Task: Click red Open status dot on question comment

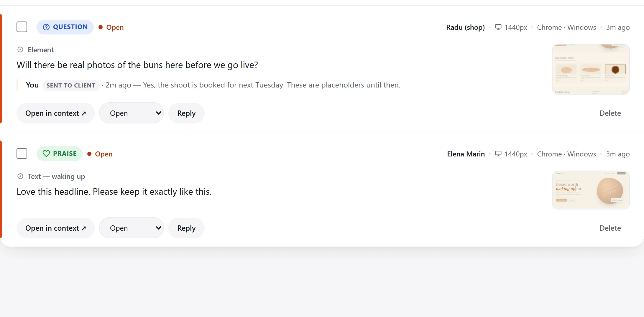Action: pos(101,27)
